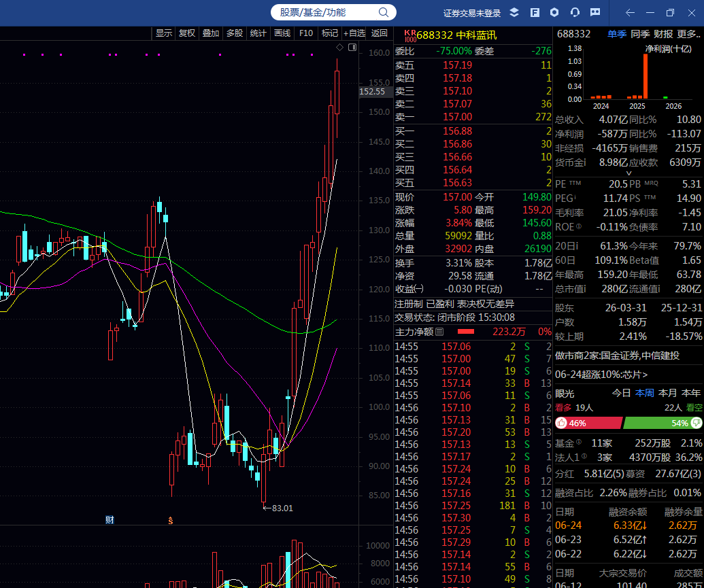The height and width of the screenshot is (588, 704).
Task: Open the F function icon in title bar
Action: [535, 12]
